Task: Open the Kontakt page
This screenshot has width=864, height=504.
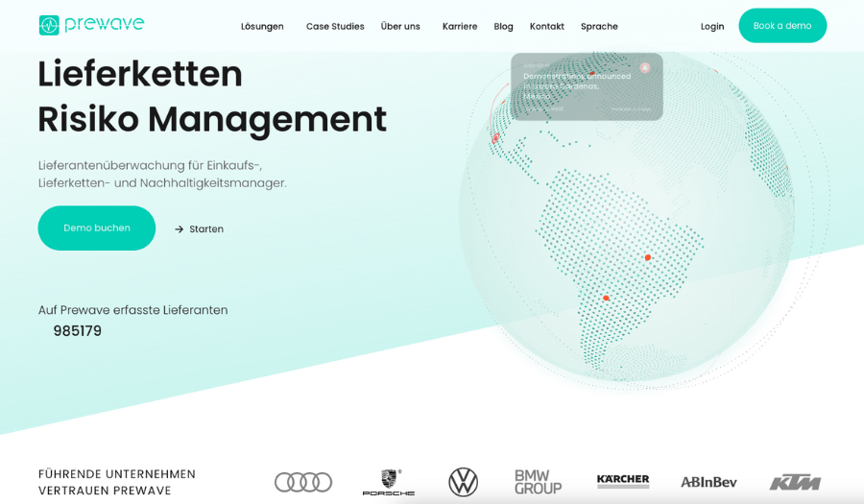Action: point(546,27)
